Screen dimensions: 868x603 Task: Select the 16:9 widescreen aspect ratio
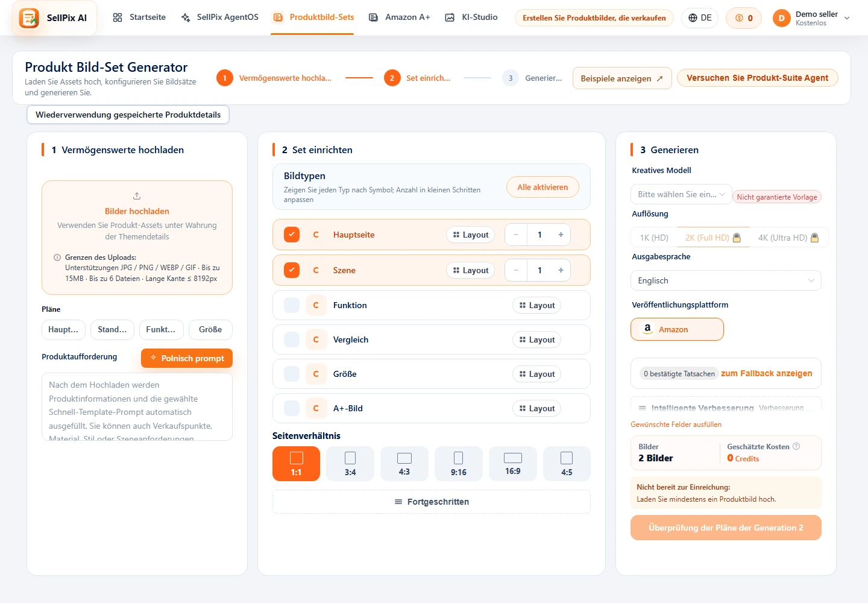point(513,464)
